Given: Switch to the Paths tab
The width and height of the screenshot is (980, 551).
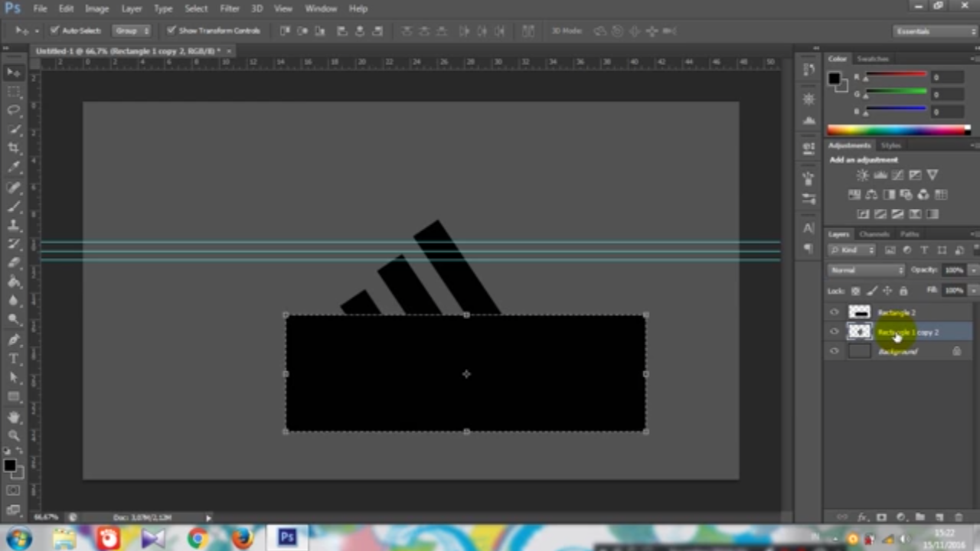Looking at the screenshot, I should [x=910, y=234].
